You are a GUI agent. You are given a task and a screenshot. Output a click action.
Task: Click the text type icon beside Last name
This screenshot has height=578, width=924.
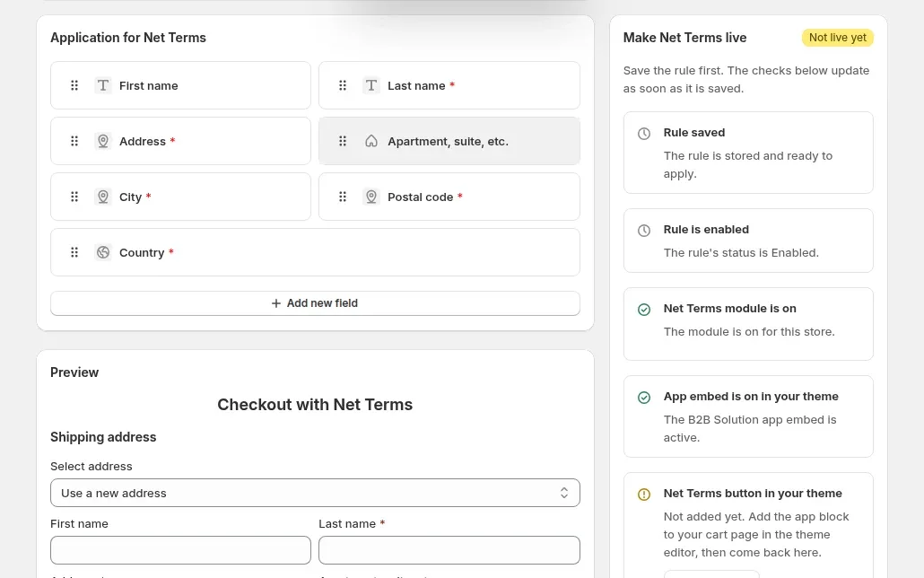pyautogui.click(x=371, y=85)
